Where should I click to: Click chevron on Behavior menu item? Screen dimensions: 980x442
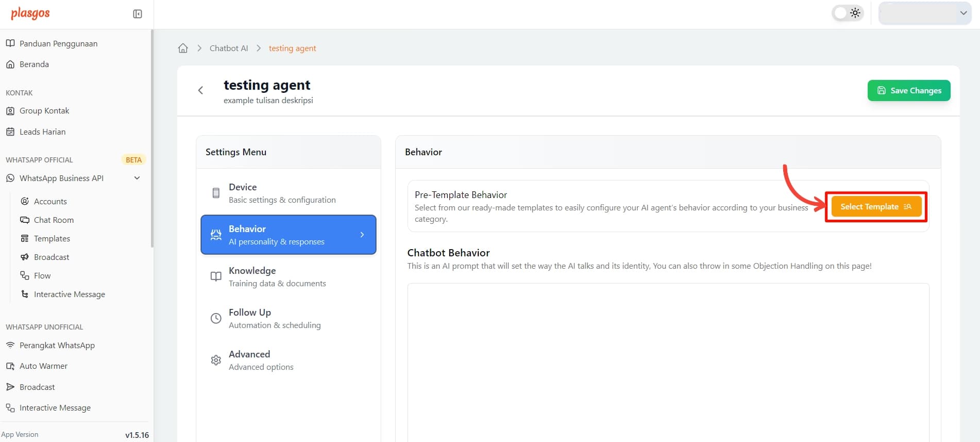tap(362, 235)
